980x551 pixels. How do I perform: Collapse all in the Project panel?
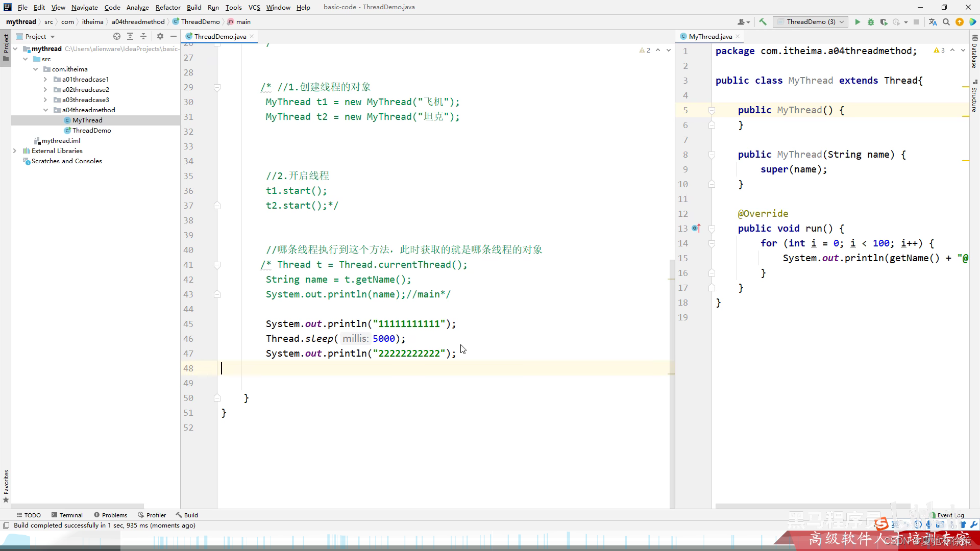tap(143, 36)
